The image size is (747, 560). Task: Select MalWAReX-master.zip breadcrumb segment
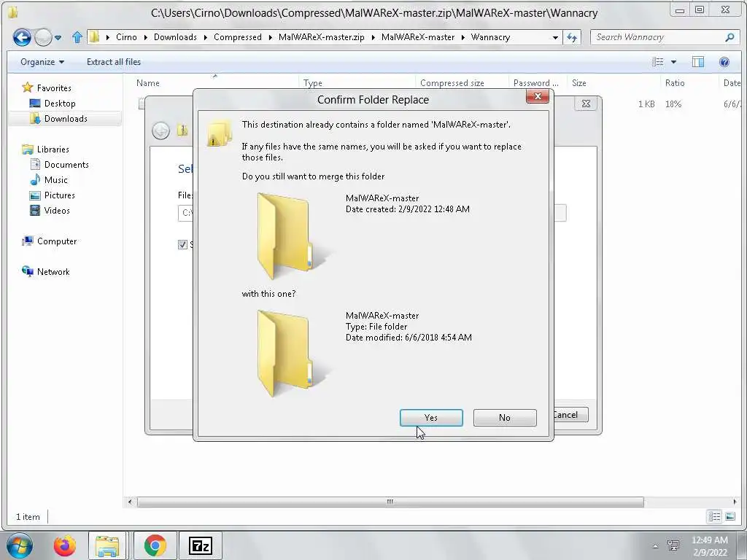click(x=322, y=37)
